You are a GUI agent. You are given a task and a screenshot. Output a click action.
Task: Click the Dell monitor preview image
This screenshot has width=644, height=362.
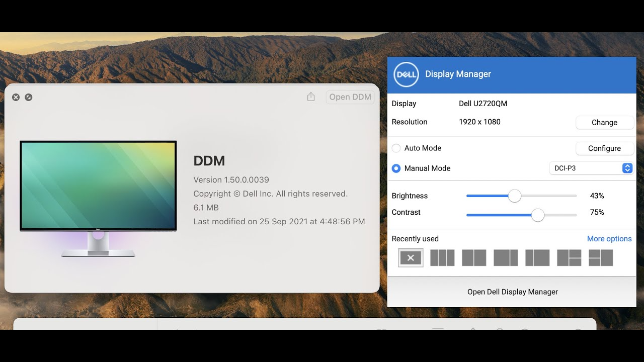coord(98,199)
